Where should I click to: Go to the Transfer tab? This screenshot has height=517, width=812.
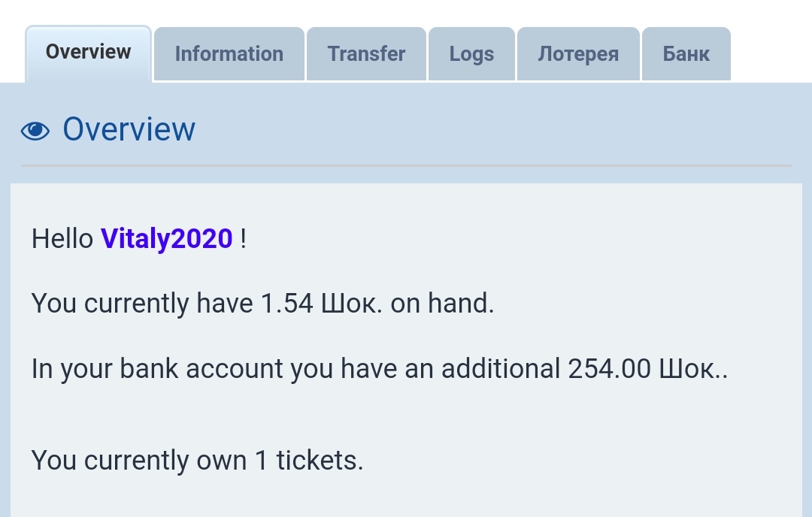pyautogui.click(x=366, y=54)
